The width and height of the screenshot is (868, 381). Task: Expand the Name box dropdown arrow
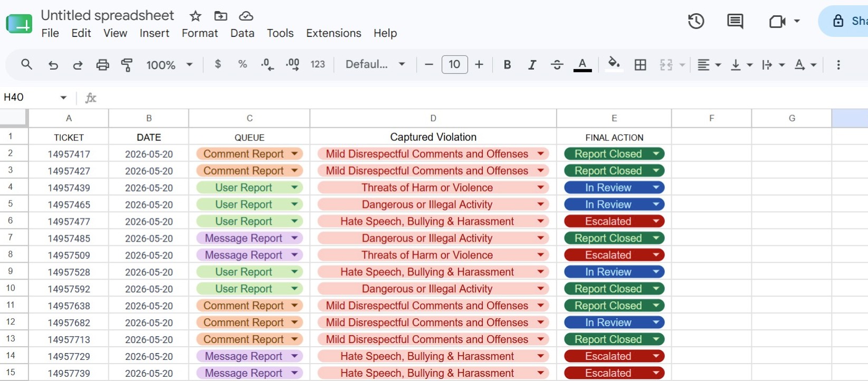pos(63,97)
